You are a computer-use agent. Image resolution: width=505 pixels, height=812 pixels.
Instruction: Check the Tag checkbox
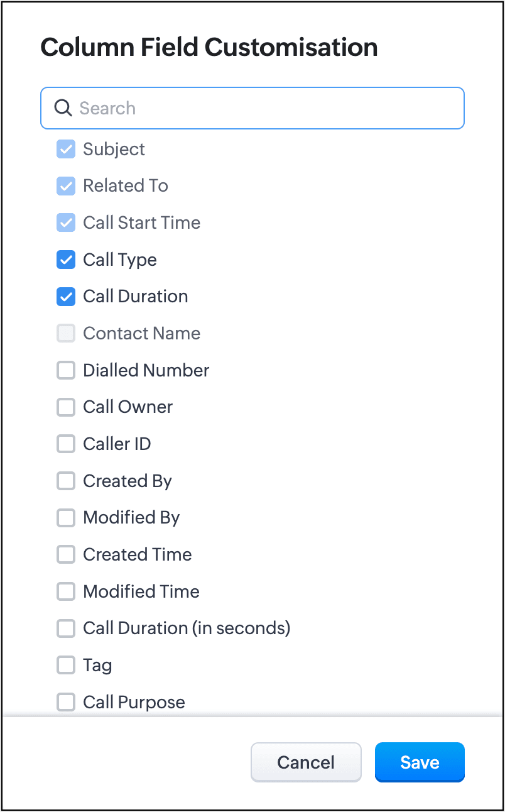(66, 665)
